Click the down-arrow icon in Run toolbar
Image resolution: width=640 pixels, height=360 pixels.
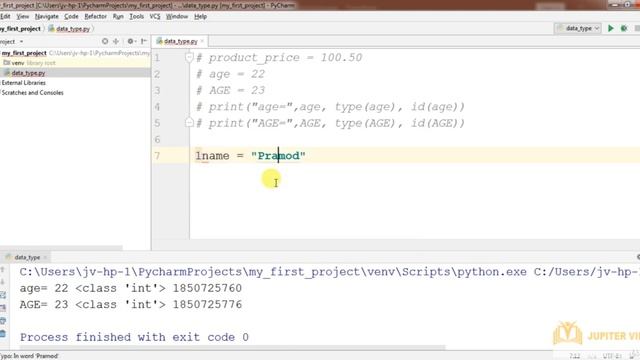pyautogui.click(x=2, y=282)
